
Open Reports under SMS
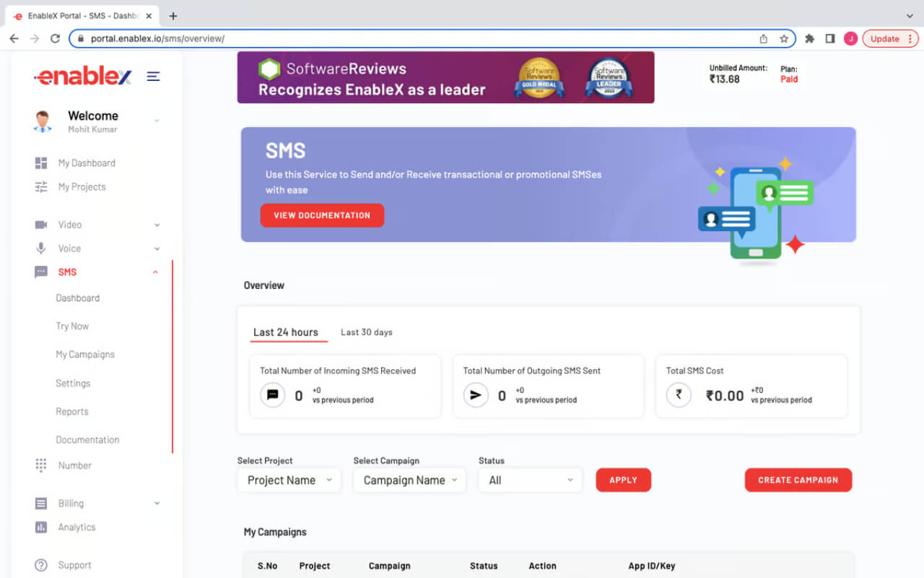[72, 412]
